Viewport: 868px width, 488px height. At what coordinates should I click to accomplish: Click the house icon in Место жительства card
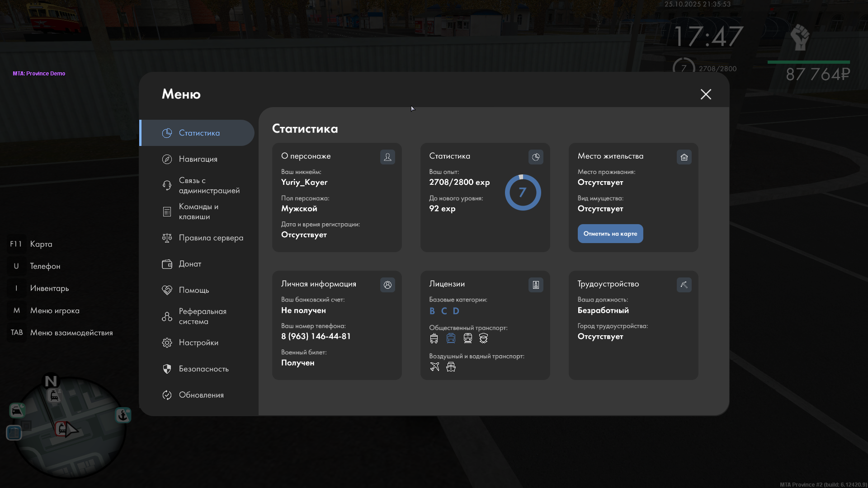(684, 157)
